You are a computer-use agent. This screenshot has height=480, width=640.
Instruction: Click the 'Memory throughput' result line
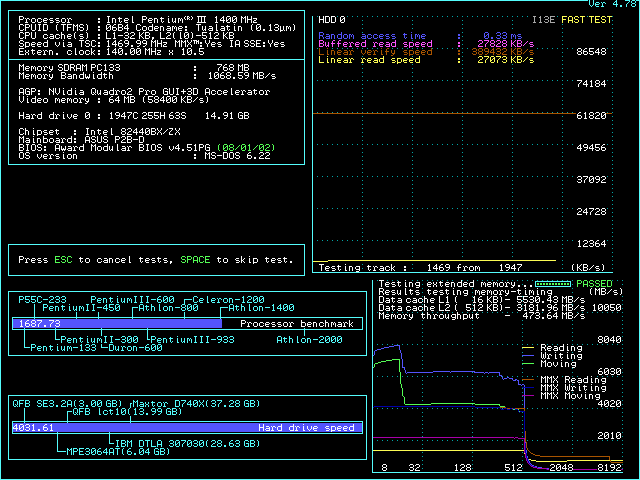click(x=482, y=316)
